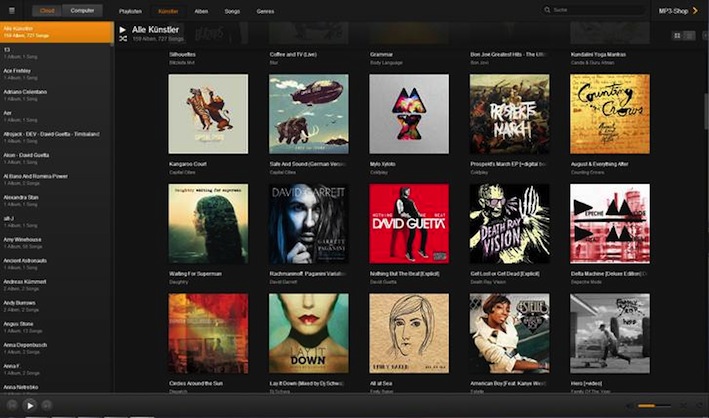Open the Playlisten tab
Screen dimensions: 709x418
[x=130, y=11]
